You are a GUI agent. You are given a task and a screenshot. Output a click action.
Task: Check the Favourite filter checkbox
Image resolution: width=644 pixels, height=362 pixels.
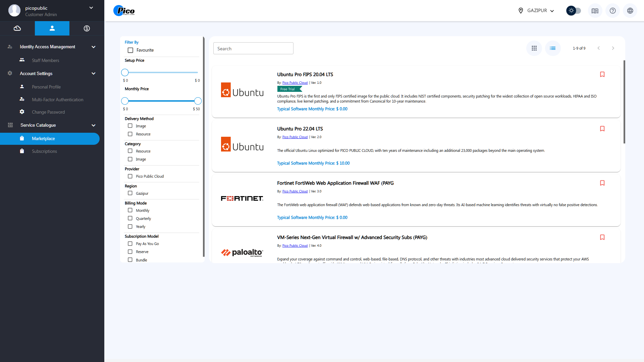[x=130, y=50]
